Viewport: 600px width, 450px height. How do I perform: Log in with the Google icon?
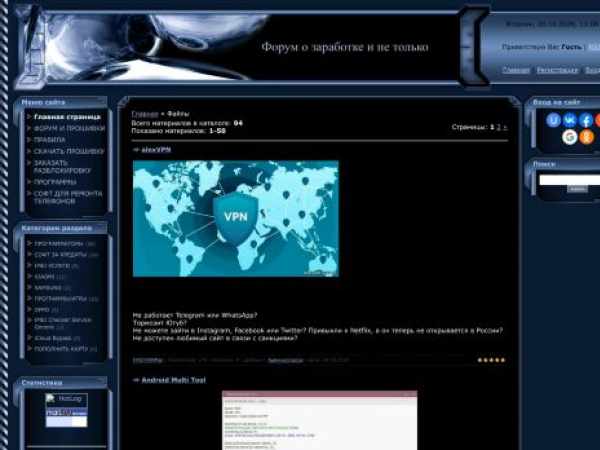click(570, 137)
